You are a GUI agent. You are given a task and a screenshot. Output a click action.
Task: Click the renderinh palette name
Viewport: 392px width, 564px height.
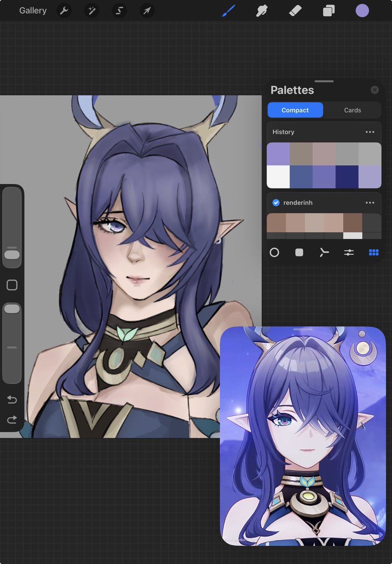[x=298, y=203]
